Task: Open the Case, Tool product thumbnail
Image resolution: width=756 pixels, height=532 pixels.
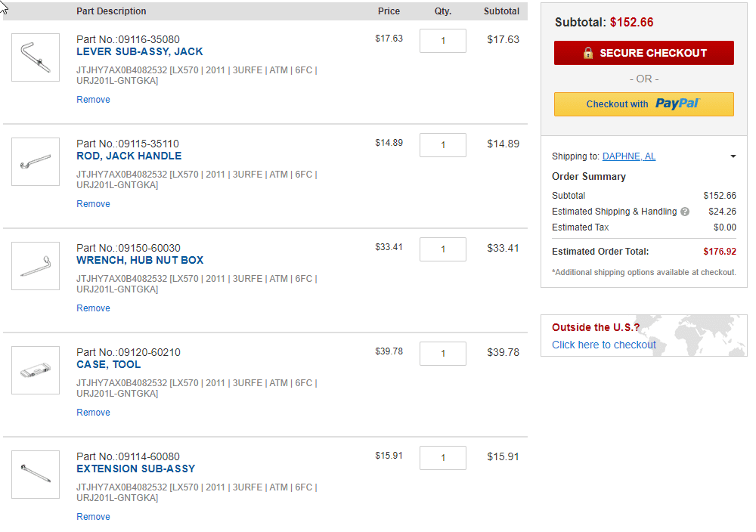Action: click(x=36, y=370)
